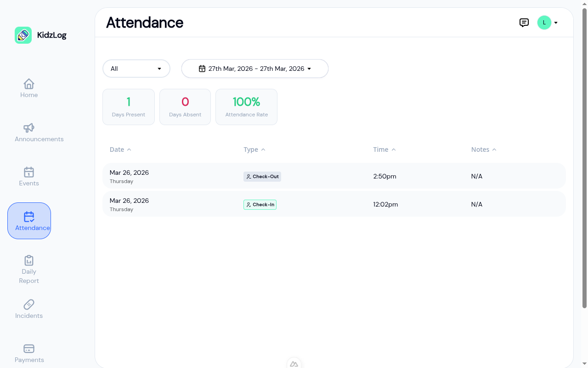Open the Events calendar icon
Viewport: 588px width, 368px height.
point(29,172)
